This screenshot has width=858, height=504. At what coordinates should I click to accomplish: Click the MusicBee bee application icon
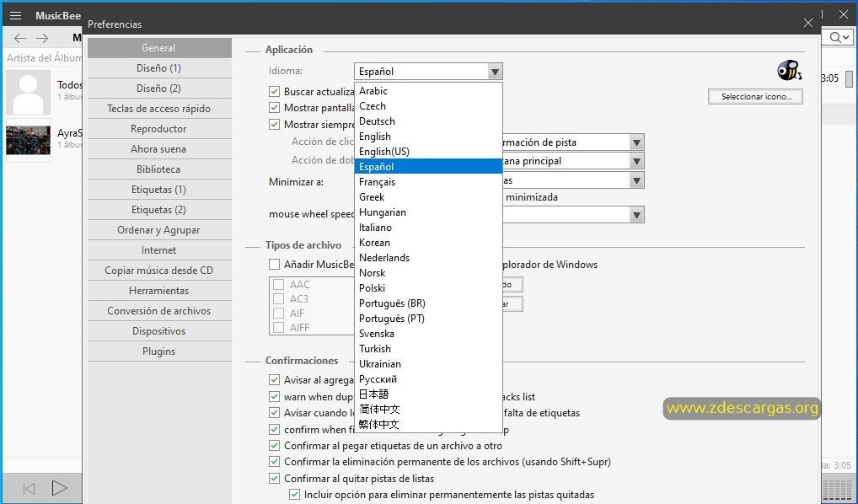point(789,70)
